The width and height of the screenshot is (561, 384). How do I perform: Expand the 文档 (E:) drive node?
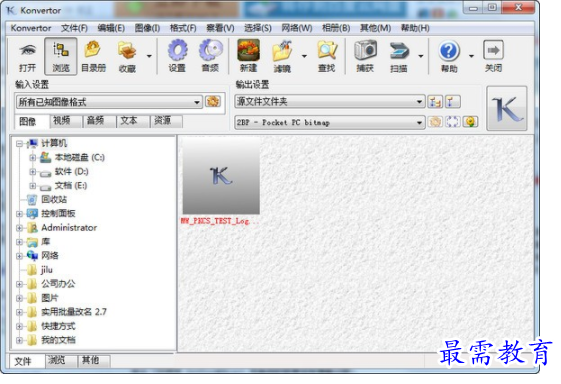pos(33,186)
